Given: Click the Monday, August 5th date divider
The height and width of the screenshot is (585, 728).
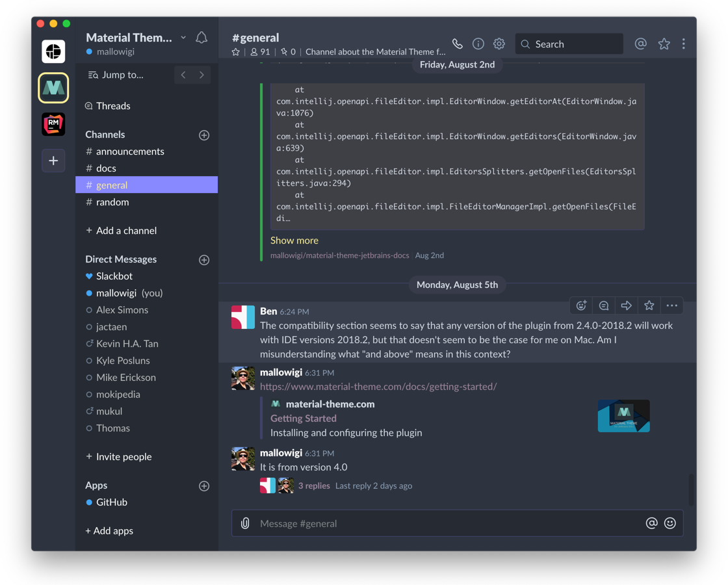Looking at the screenshot, I should coord(458,285).
